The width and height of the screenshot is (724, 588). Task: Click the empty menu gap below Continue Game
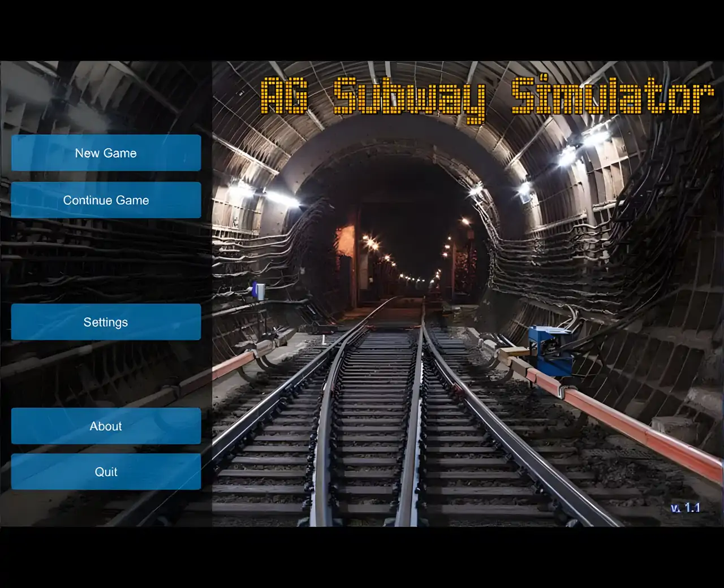[x=106, y=260]
